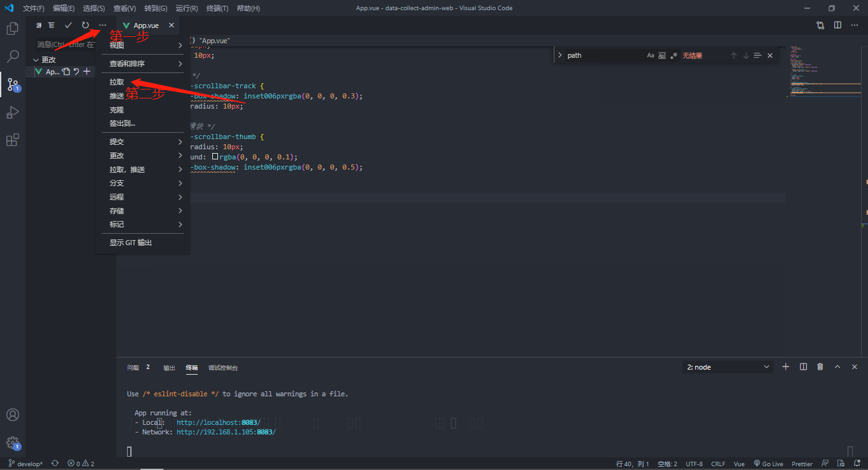Open errors and warnings count in status bar
Image resolution: width=868 pixels, height=470 pixels.
coord(81,464)
